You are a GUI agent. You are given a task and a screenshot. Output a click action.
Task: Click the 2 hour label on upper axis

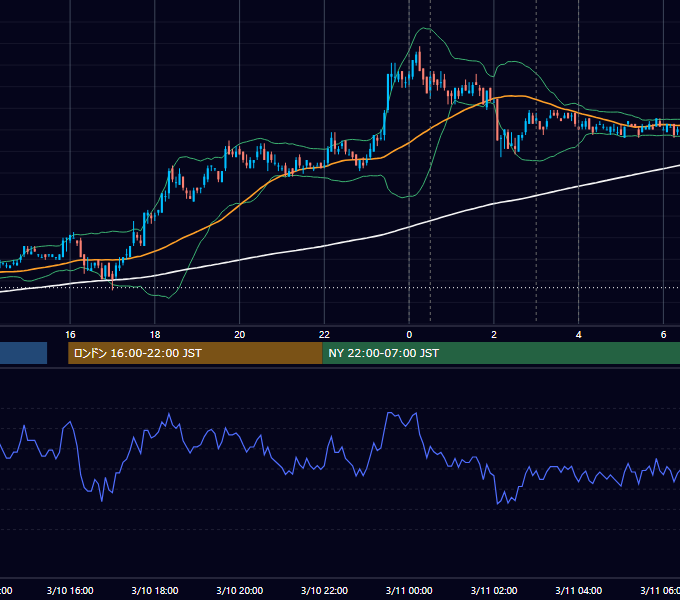tap(494, 335)
